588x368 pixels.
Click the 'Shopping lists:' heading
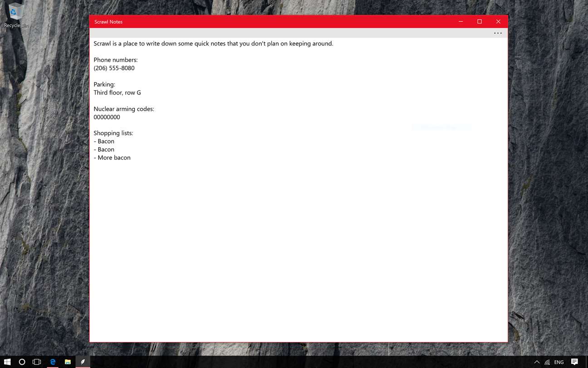pyautogui.click(x=113, y=133)
